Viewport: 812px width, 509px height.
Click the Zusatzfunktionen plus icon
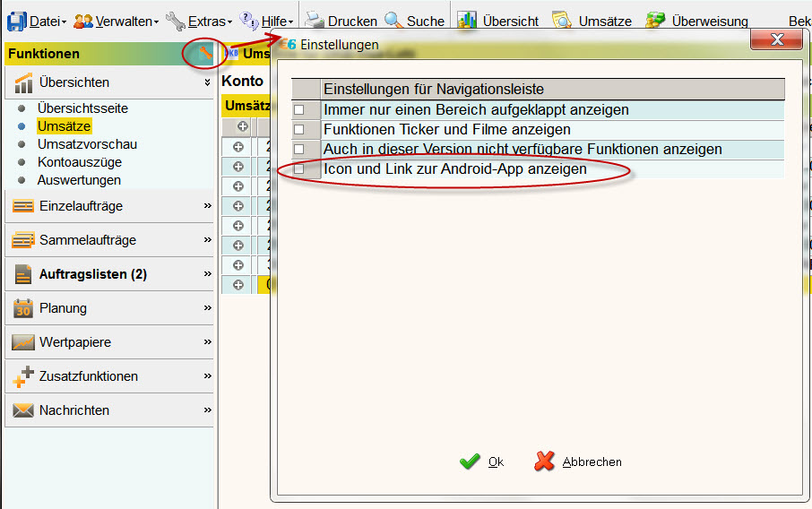click(x=22, y=376)
